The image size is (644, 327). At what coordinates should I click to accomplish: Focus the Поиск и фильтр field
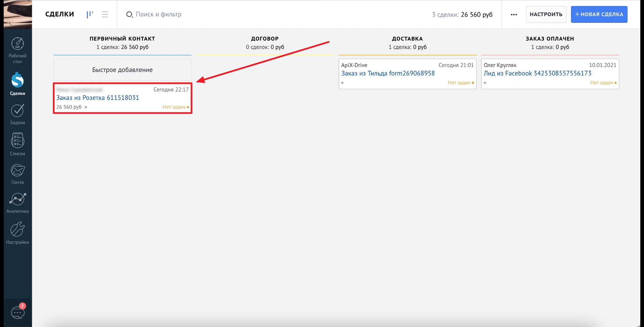(x=158, y=14)
